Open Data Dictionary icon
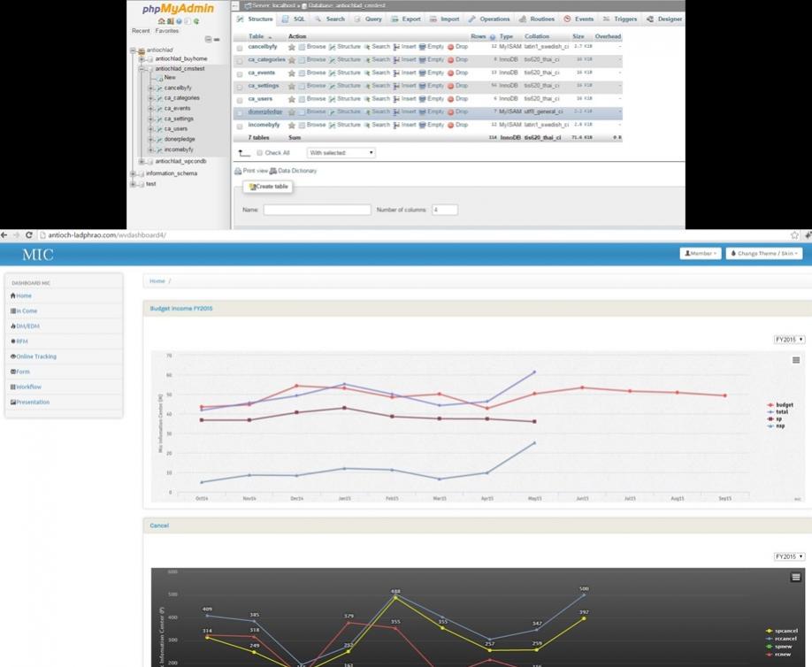 pyautogui.click(x=273, y=171)
